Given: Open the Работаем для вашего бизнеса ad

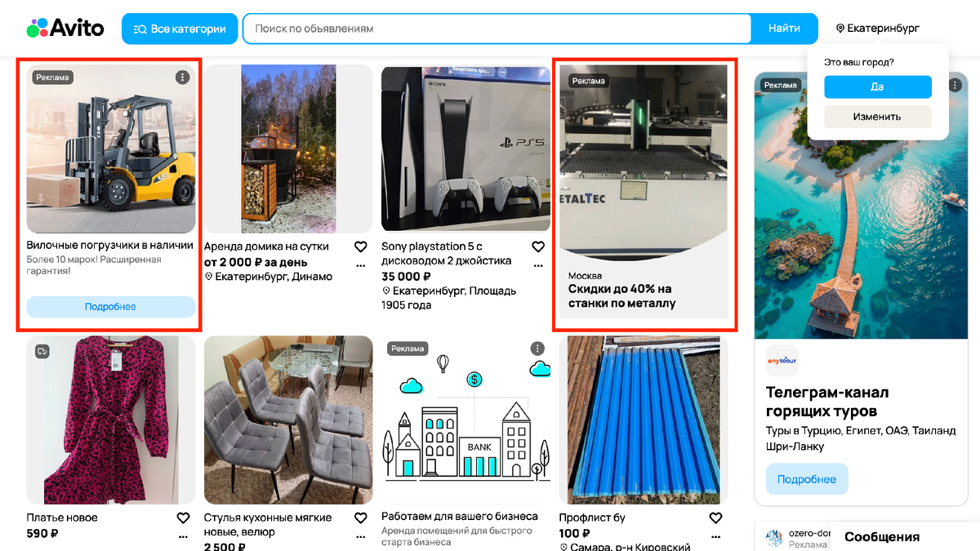Looking at the screenshot, I should (460, 517).
